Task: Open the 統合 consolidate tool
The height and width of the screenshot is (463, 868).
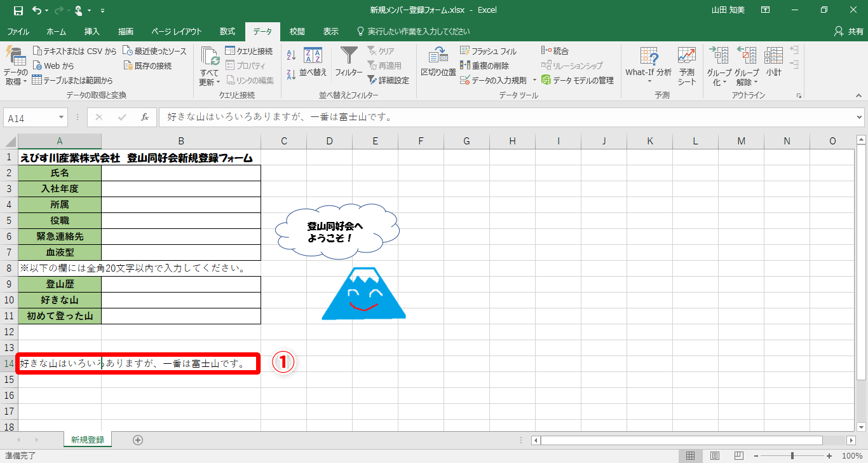Action: pos(555,51)
